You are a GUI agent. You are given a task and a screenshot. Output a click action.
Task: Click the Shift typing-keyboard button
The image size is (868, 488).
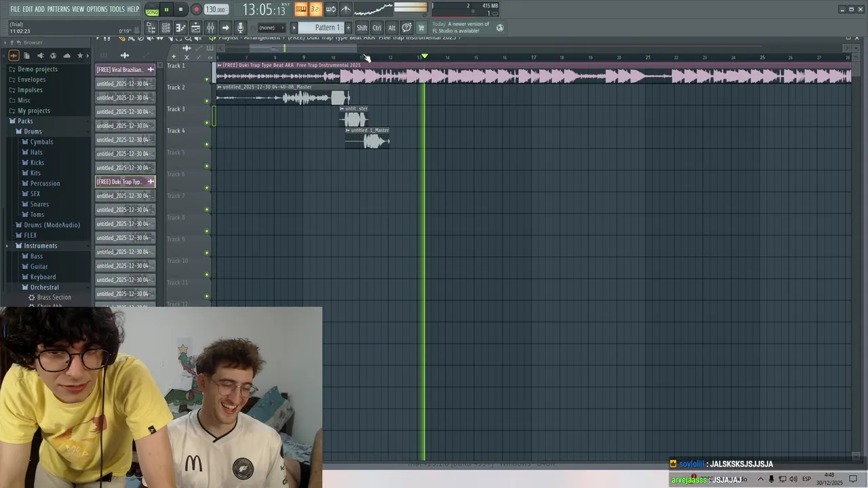point(362,28)
